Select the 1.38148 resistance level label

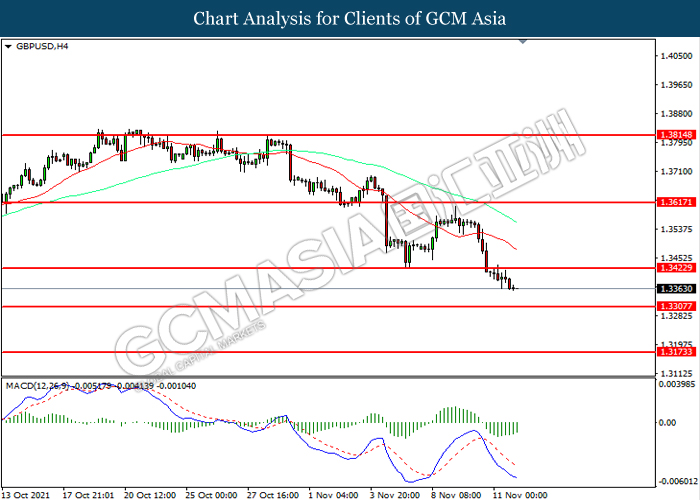coord(676,134)
